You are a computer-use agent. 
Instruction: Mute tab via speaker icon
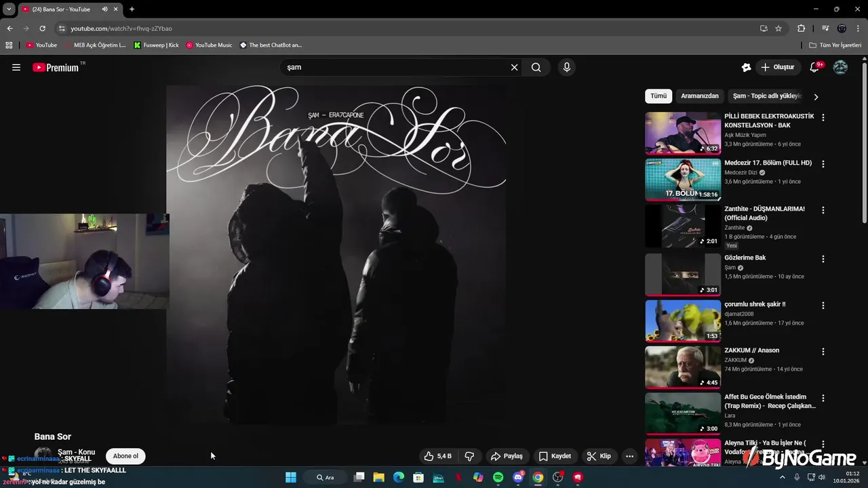click(x=104, y=9)
